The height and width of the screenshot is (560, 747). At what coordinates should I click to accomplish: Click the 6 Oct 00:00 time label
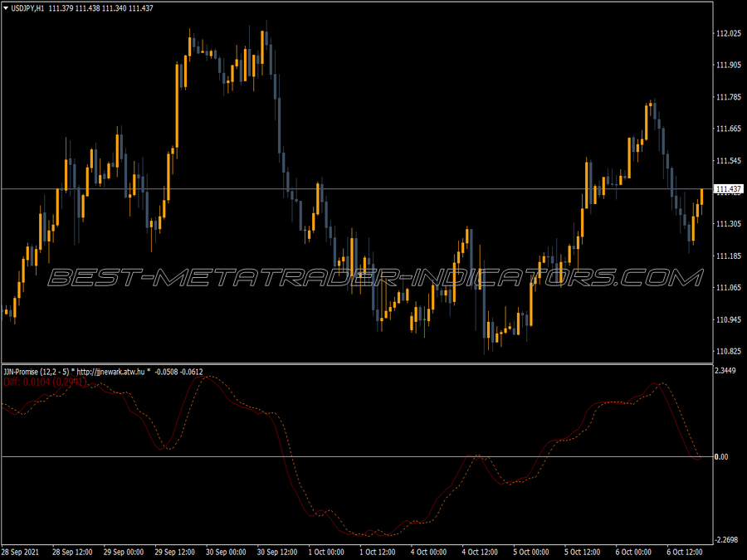pyautogui.click(x=633, y=552)
